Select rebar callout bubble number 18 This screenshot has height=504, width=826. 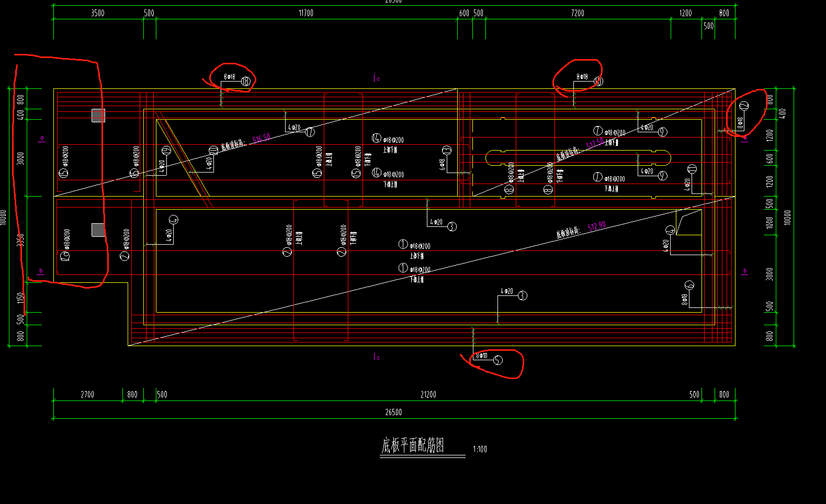[x=246, y=81]
